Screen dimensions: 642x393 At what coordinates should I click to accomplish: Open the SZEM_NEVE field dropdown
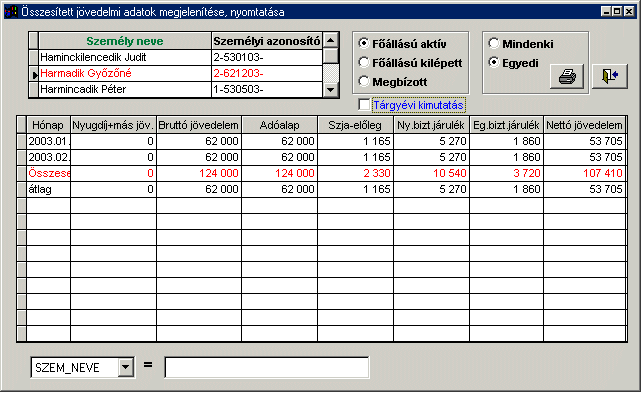(126, 367)
